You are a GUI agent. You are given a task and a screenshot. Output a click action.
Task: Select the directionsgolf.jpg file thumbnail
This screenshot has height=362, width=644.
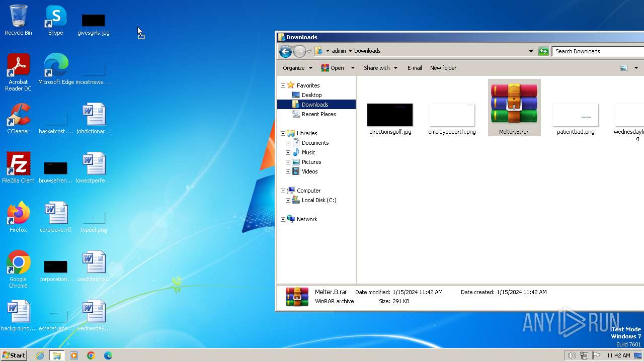pyautogui.click(x=390, y=119)
